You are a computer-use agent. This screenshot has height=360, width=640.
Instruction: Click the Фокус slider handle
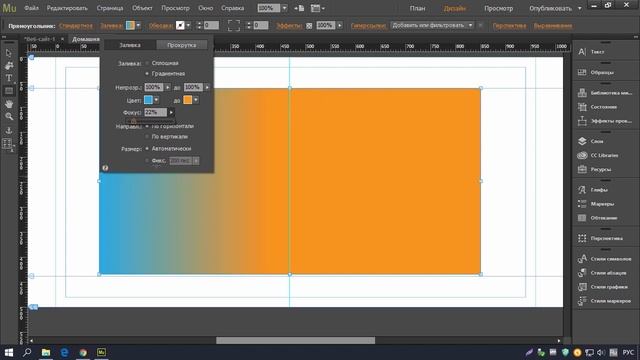coord(133,121)
